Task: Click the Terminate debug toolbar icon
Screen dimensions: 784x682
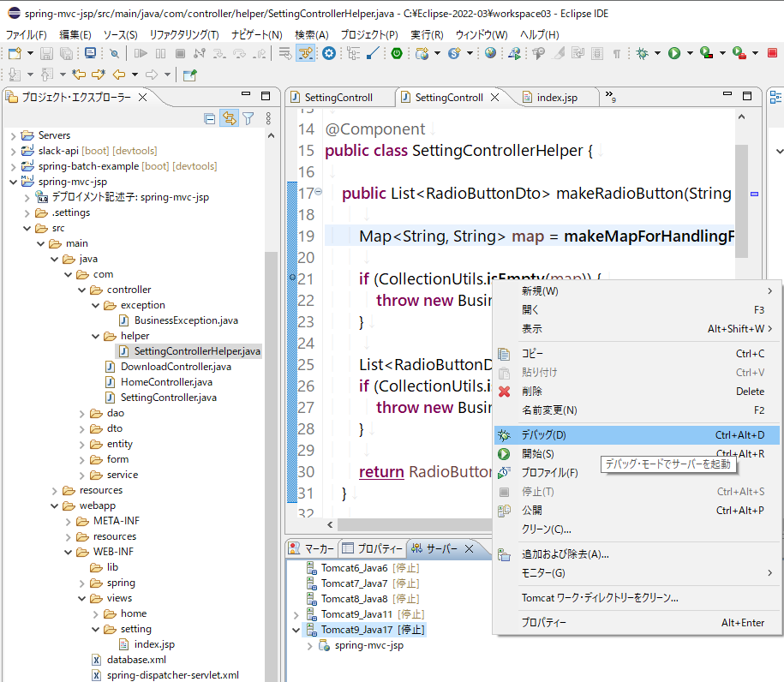Action: (181, 53)
